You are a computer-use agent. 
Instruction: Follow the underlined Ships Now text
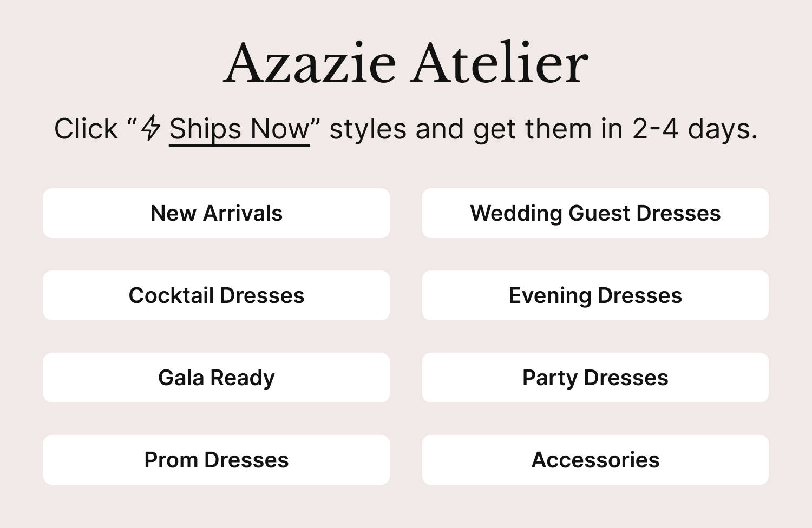[239, 129]
